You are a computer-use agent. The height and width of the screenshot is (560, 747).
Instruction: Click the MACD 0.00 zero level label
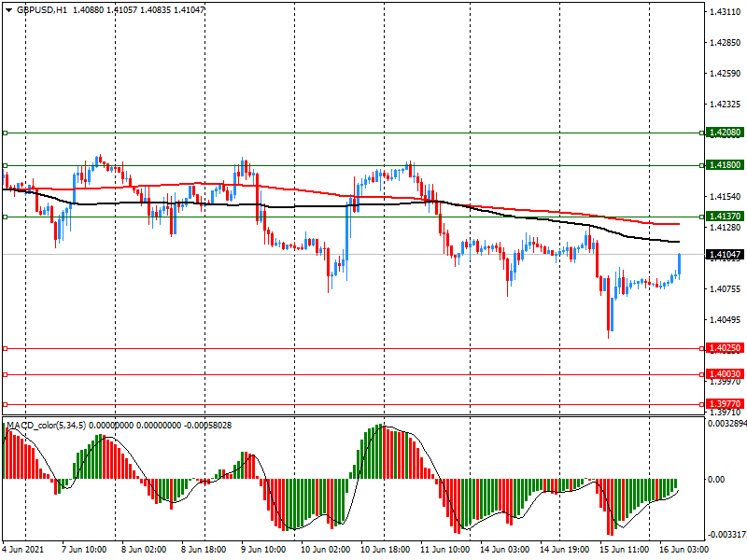[716, 480]
